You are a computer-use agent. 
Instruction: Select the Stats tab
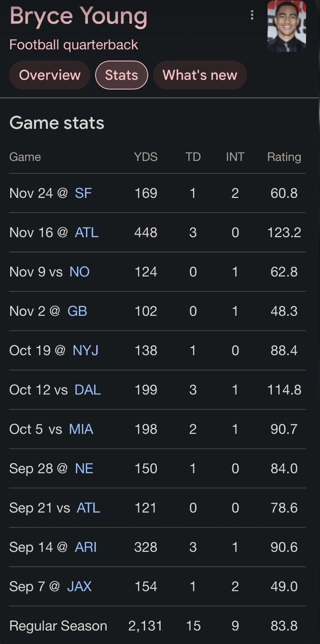[x=122, y=75]
